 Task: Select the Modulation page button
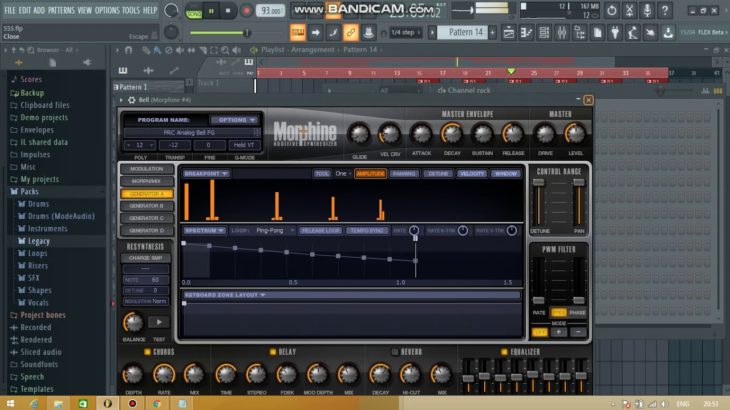pyautogui.click(x=146, y=169)
